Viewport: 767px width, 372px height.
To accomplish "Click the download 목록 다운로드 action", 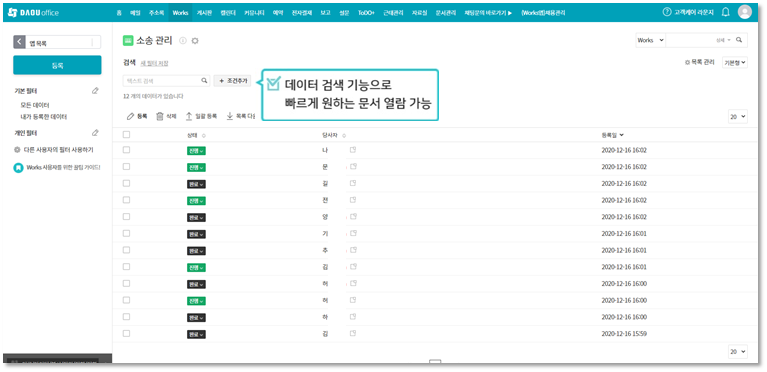I will (x=241, y=116).
